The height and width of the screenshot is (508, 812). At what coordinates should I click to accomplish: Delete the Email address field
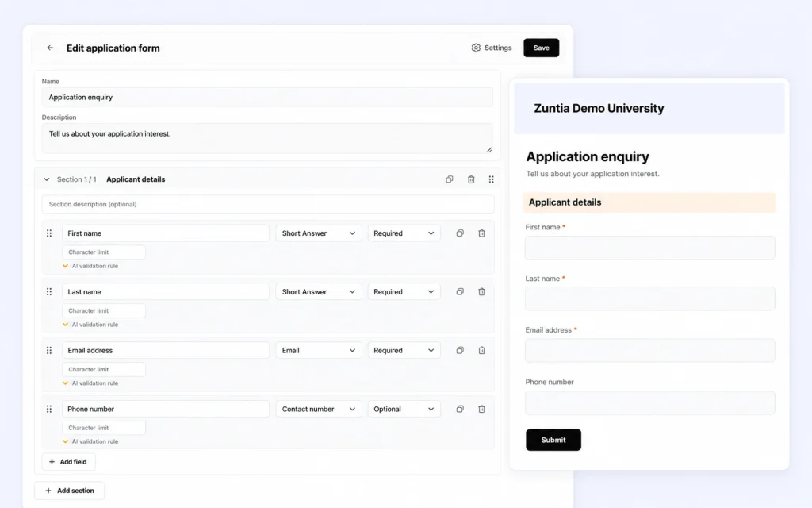[481, 350]
